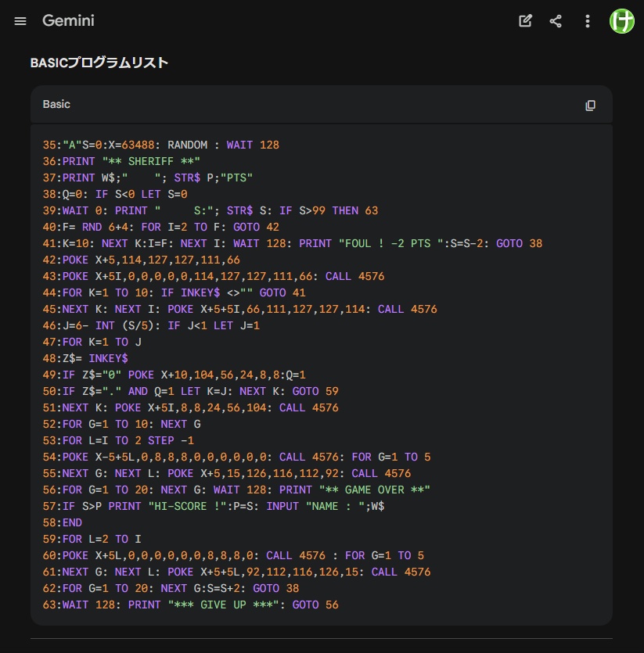This screenshot has height=653, width=644.
Task: Click the copy icon on the code block header
Action: pos(591,104)
